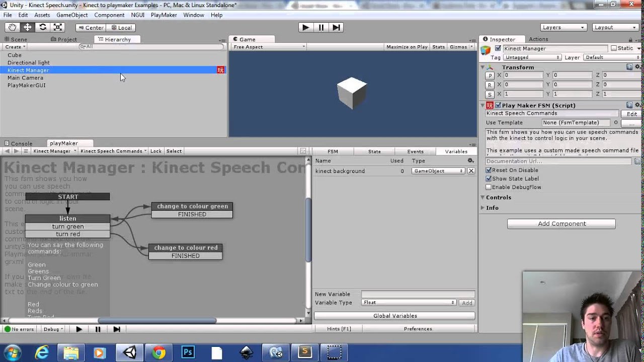
Task: Switch to the Console tab
Action: coord(19,143)
